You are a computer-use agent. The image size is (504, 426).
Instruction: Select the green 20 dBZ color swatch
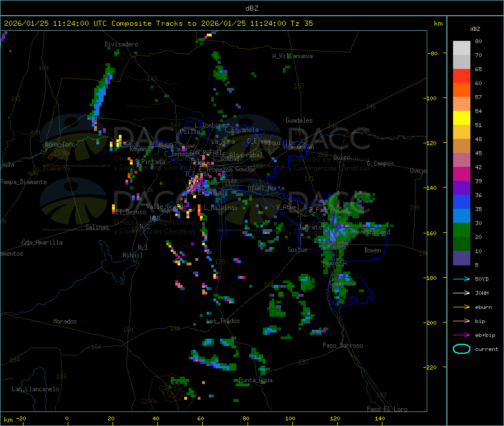(x=461, y=230)
